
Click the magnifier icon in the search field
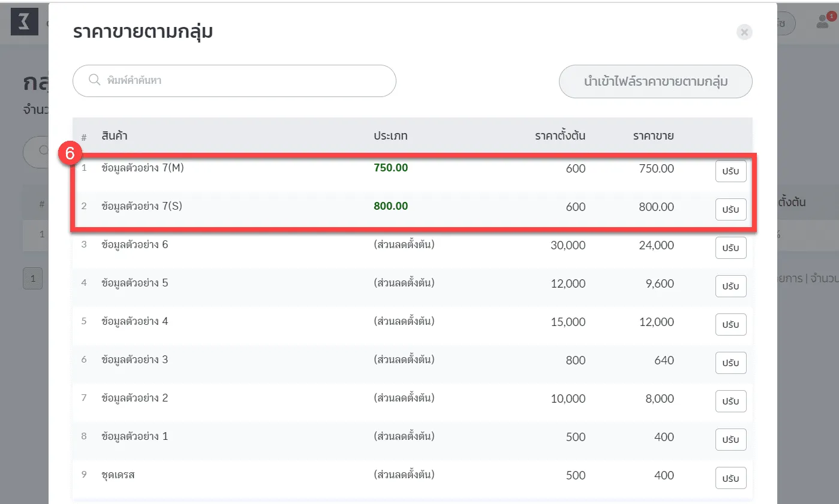(94, 80)
